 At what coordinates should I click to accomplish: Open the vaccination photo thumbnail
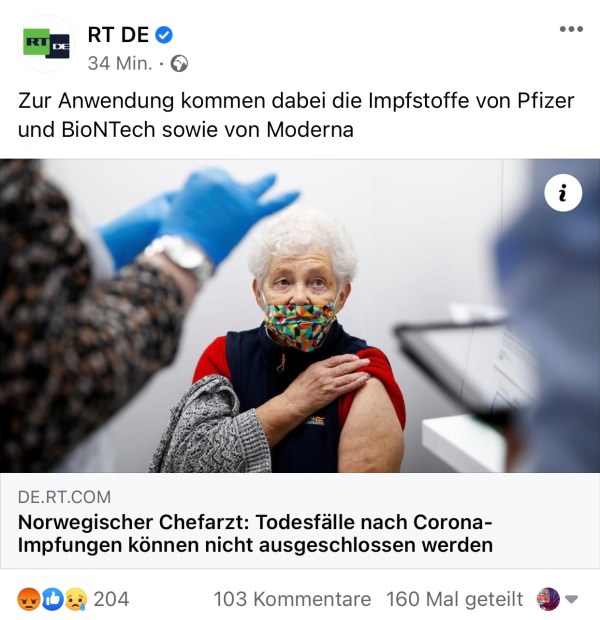click(x=300, y=316)
